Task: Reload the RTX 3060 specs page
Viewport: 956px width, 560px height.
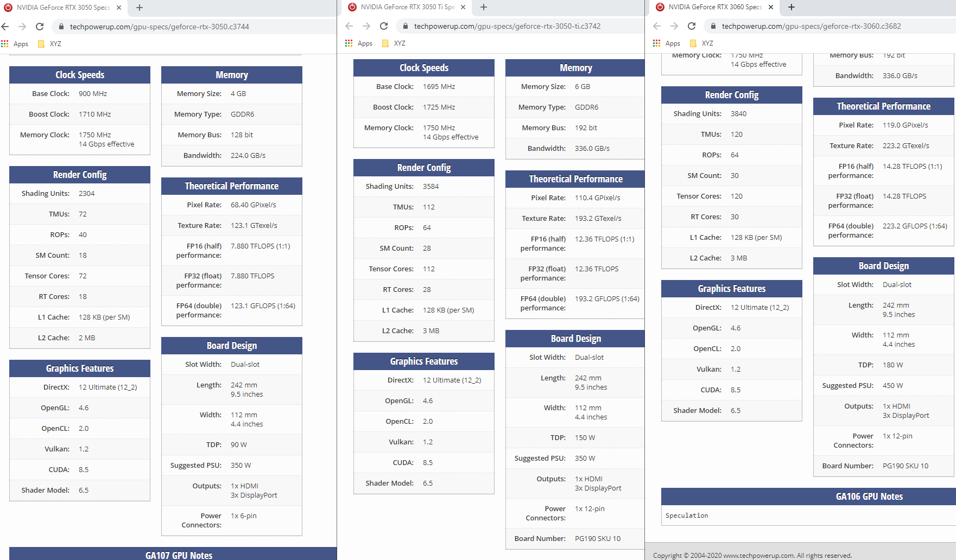Action: click(692, 26)
